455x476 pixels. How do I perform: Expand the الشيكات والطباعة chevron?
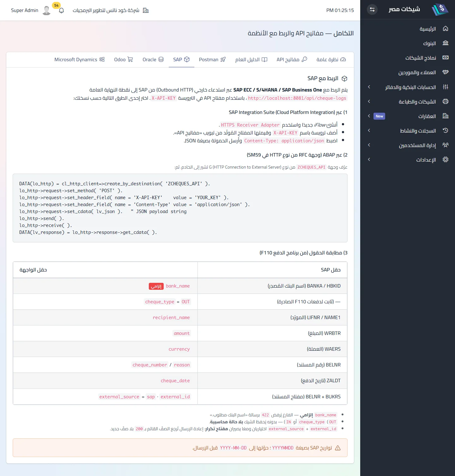[x=369, y=101]
